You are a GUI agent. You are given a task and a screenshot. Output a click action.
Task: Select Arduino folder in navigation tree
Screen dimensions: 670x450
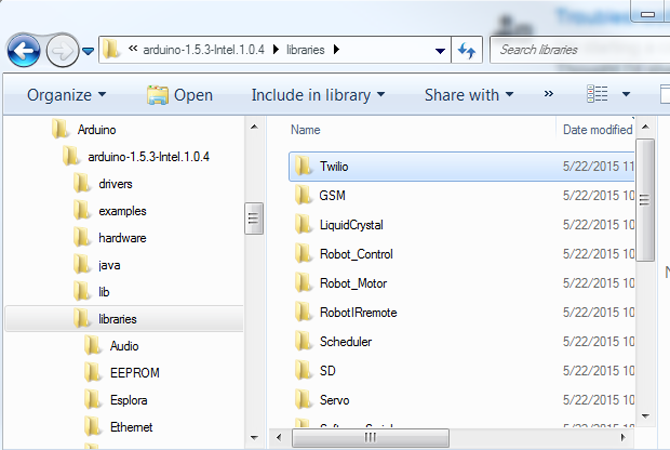click(x=97, y=129)
